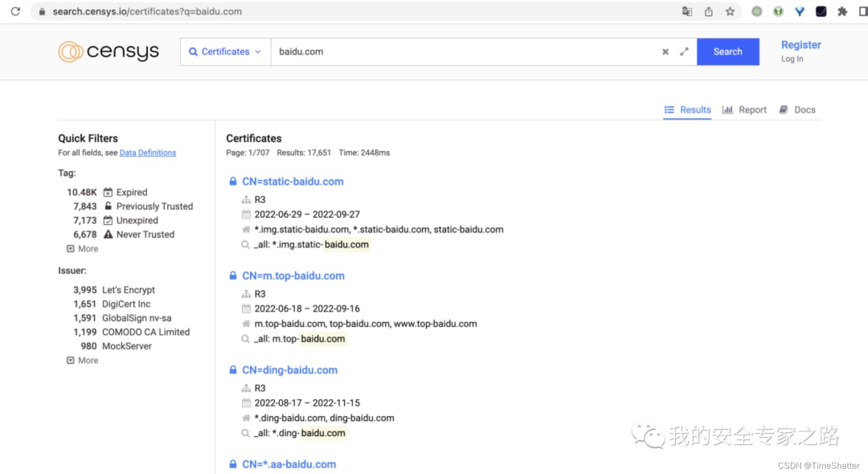Click the magnifier icon beside _all: *.img.static-baidu.com
The image size is (868, 474).
coord(246,245)
